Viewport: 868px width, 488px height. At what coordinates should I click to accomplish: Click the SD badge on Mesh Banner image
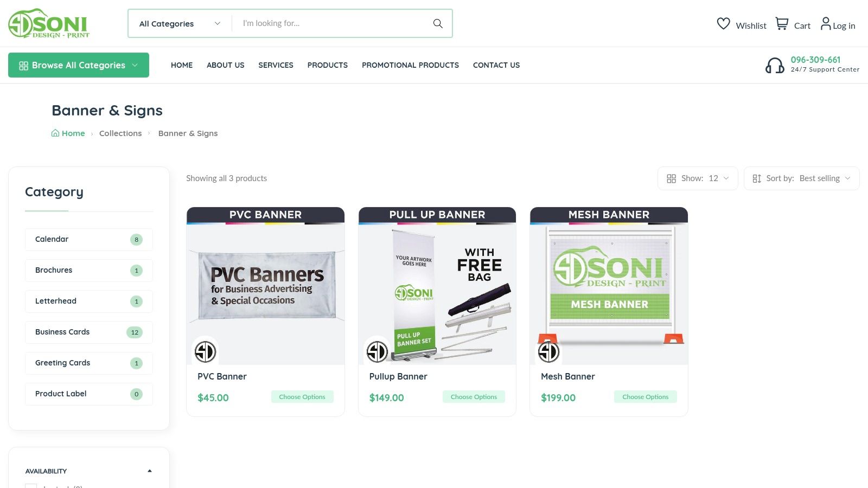548,351
